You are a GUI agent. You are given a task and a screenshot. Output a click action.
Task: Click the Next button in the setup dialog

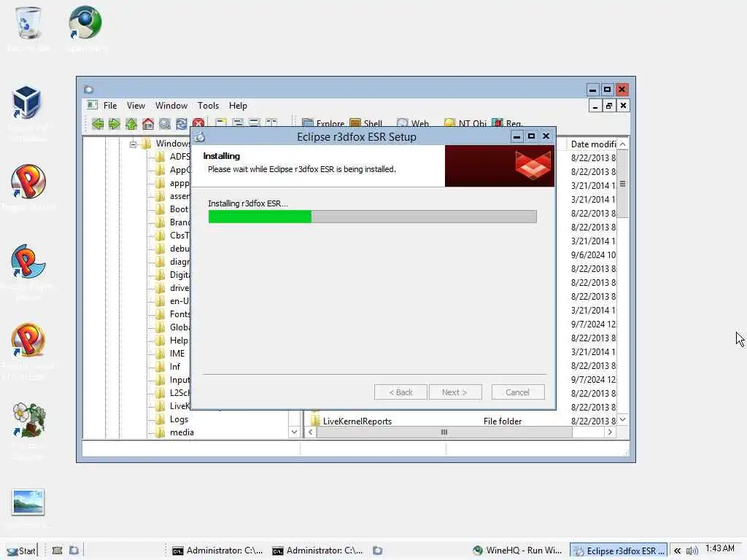[455, 392]
